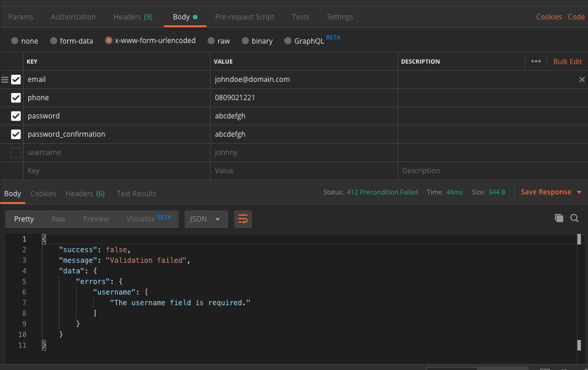The image size is (588, 370).
Task: Expand the Save Response dropdown arrow
Action: tap(579, 192)
